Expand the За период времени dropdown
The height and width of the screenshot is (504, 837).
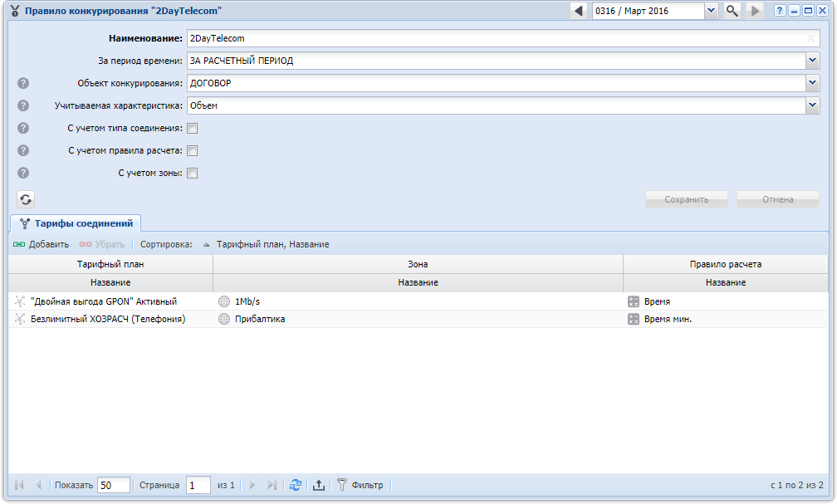812,61
